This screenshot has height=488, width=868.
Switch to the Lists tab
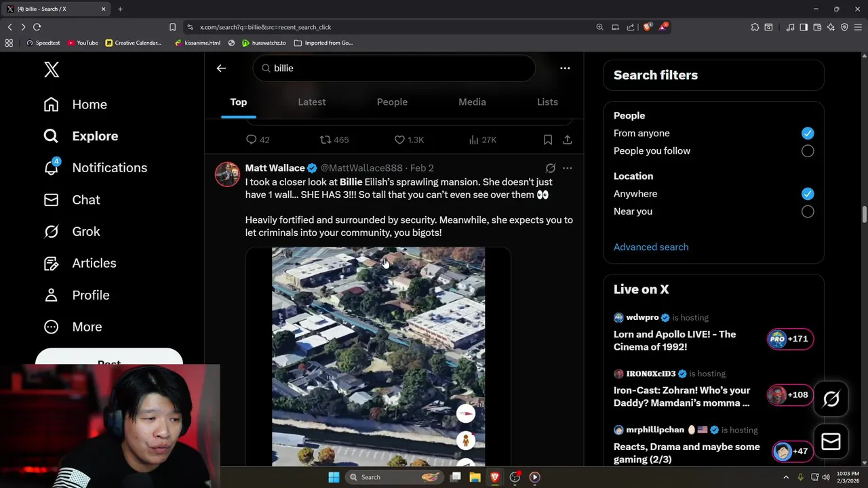pos(547,102)
